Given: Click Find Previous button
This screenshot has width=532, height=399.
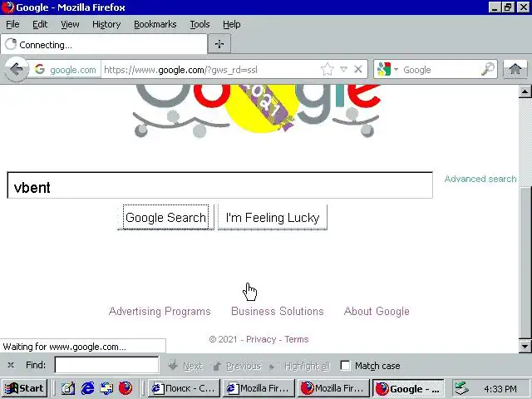Looking at the screenshot, I should click(237, 366).
